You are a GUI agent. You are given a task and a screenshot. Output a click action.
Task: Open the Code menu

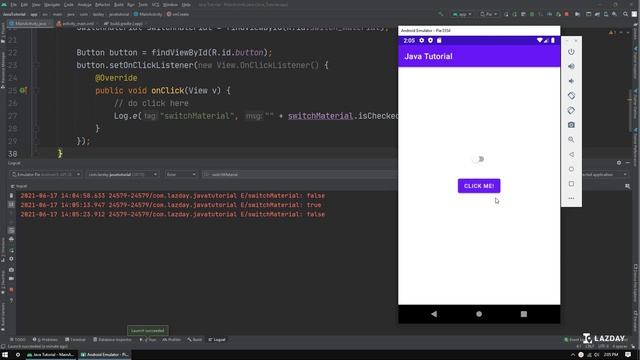(x=69, y=5)
